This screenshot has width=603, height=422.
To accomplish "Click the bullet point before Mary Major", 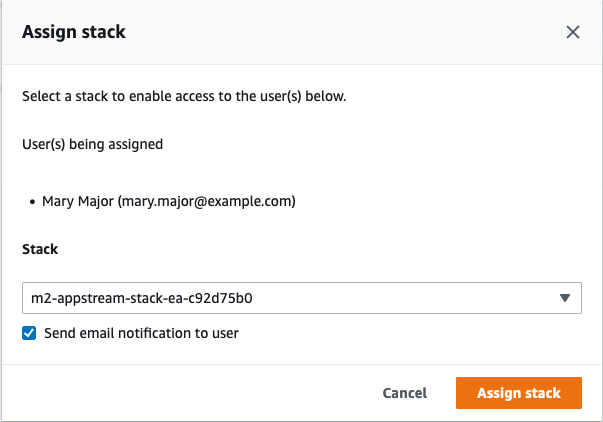I will click(32, 202).
